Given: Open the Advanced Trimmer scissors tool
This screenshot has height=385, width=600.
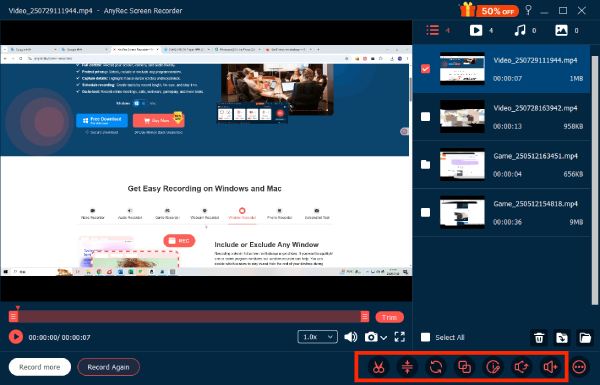Looking at the screenshot, I should coord(378,367).
